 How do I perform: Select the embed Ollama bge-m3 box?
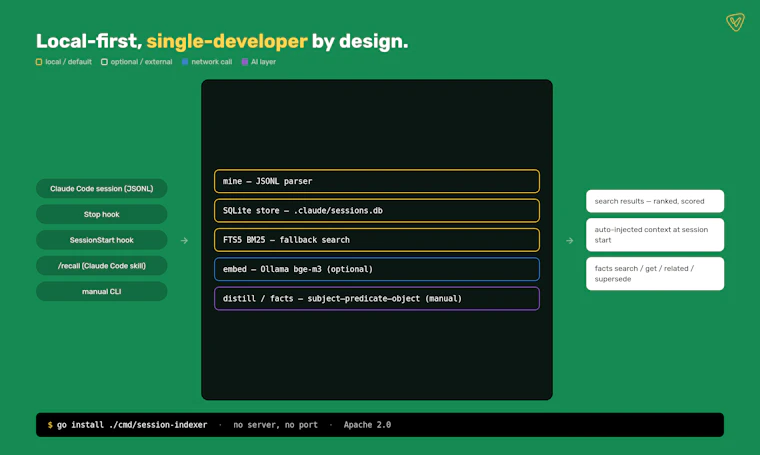point(377,269)
